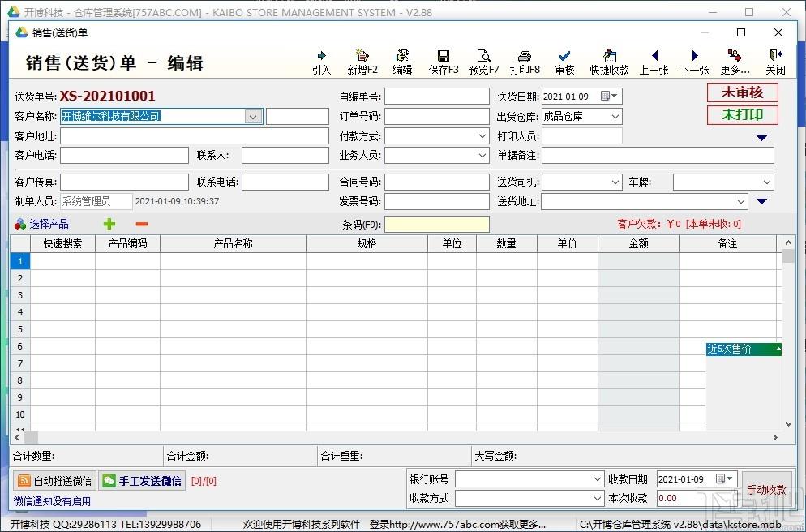Expand the 客户名称 dropdown list
This screenshot has height=532, width=806.
(x=252, y=117)
